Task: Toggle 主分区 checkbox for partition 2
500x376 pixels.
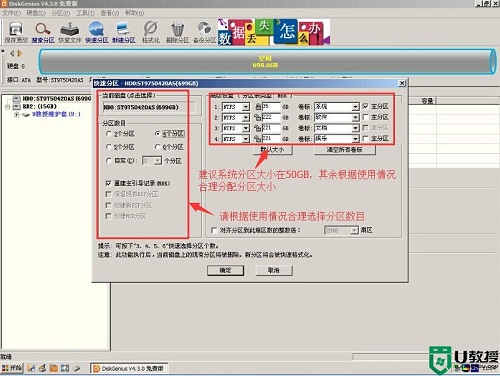Action: [x=366, y=117]
